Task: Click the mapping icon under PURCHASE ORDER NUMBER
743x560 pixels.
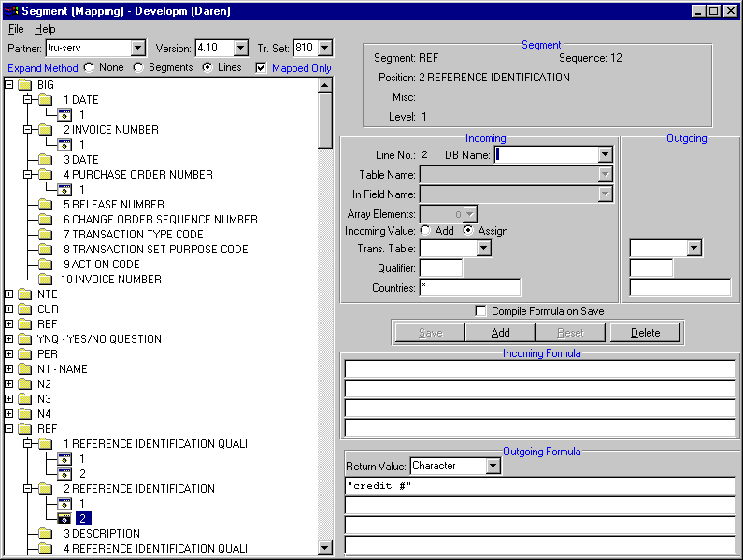Action: (65, 190)
